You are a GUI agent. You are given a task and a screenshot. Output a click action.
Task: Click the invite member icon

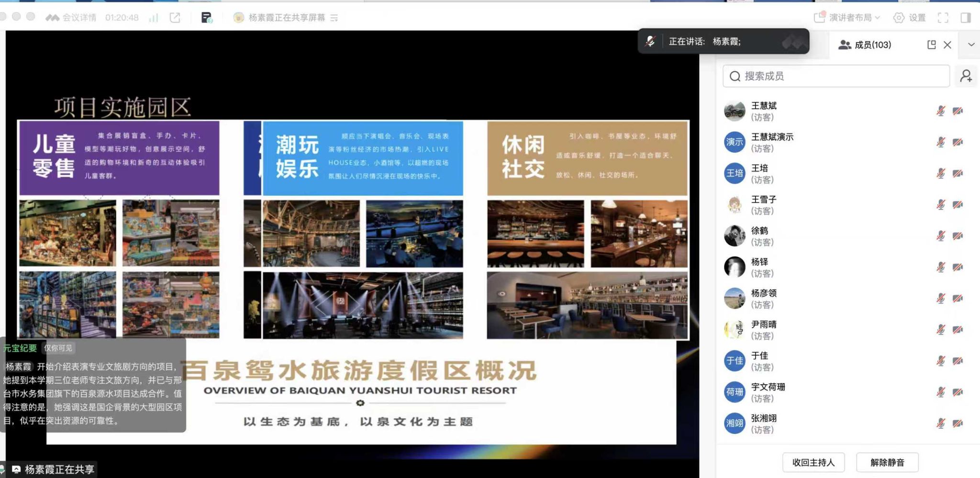[966, 76]
